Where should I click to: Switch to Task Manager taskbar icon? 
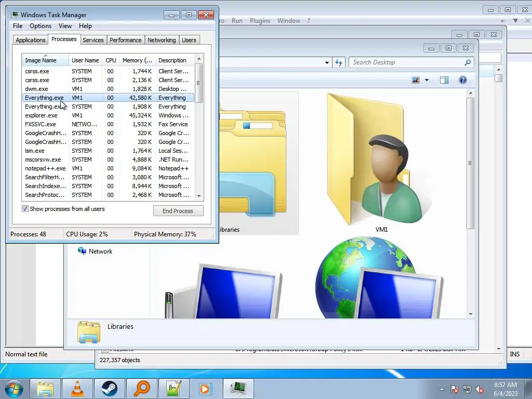238,389
